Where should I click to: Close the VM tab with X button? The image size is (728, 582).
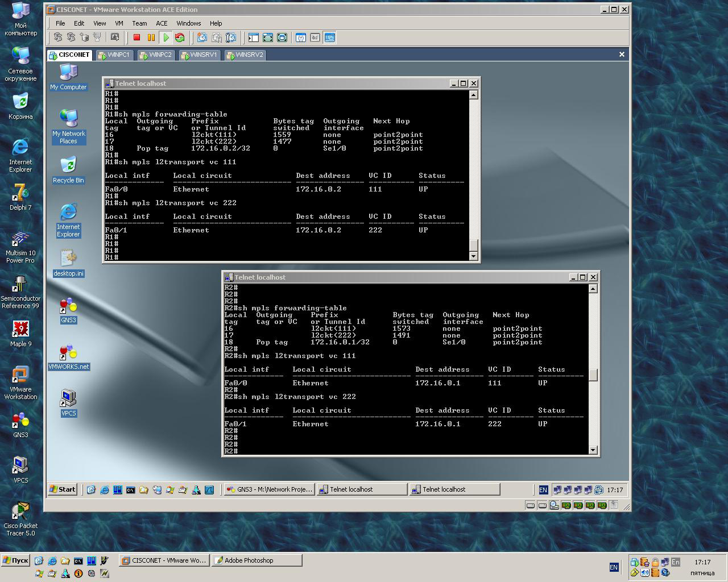pos(622,55)
